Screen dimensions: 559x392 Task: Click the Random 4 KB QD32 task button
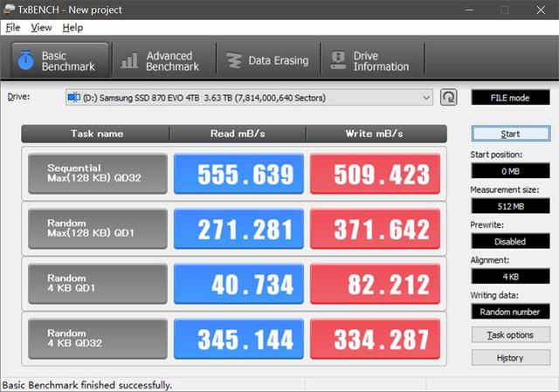[x=98, y=339]
